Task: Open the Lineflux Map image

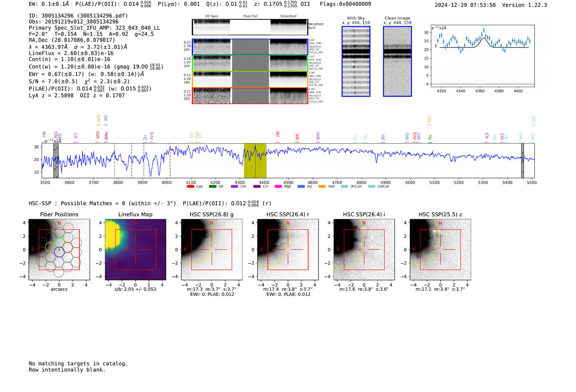Action: (135, 250)
